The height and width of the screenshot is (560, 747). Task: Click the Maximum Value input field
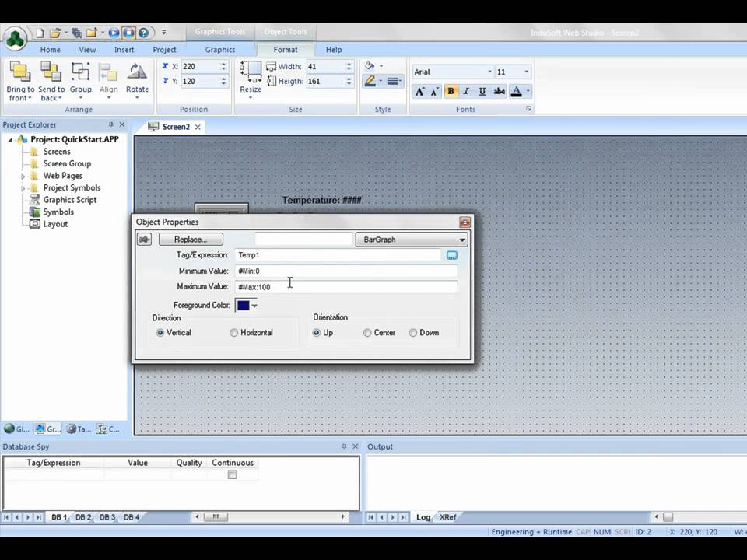[x=345, y=287]
